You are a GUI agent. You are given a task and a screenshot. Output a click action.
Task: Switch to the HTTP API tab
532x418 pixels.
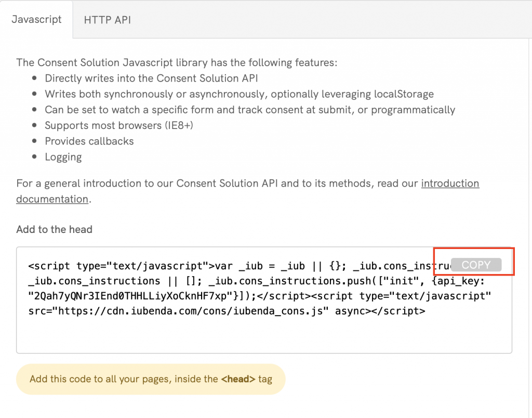107,19
